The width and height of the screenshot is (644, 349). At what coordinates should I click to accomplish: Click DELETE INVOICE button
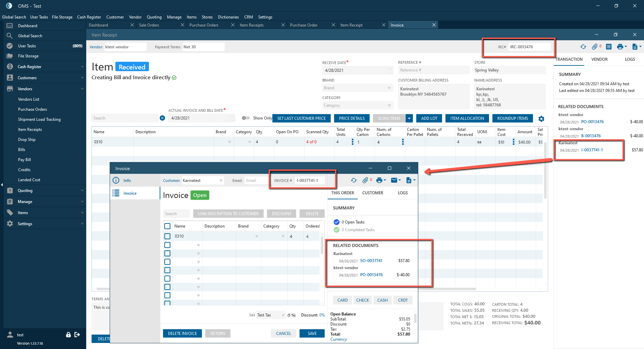182,334
